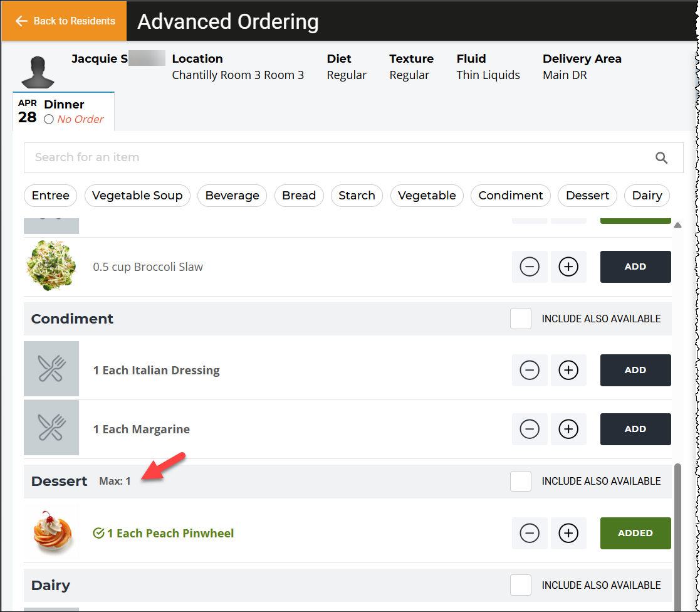Image resolution: width=700 pixels, height=612 pixels.
Task: Jump to Starch category
Action: point(357,196)
